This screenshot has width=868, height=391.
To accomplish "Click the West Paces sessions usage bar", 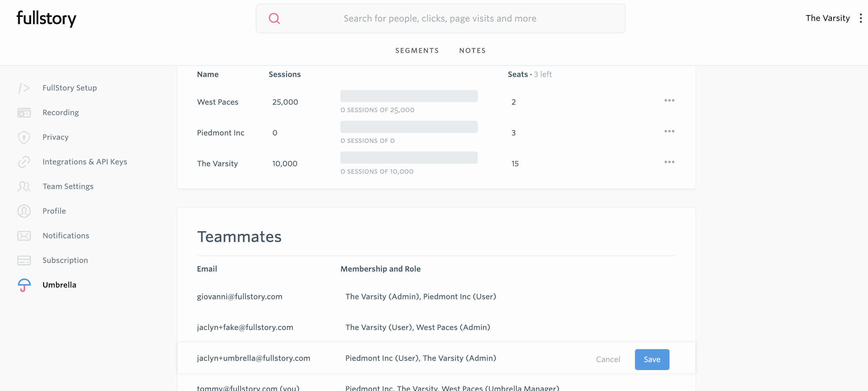I will coord(409,96).
